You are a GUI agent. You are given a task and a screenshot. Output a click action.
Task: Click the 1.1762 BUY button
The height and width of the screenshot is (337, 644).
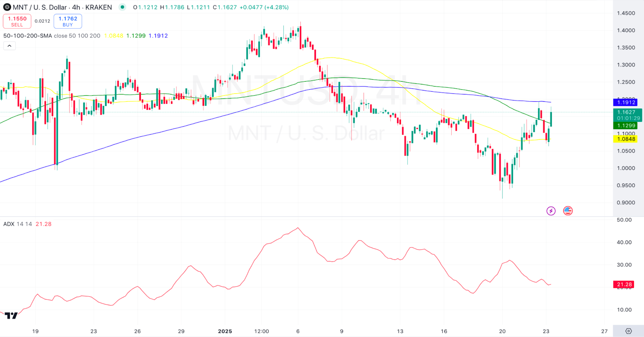68,21
